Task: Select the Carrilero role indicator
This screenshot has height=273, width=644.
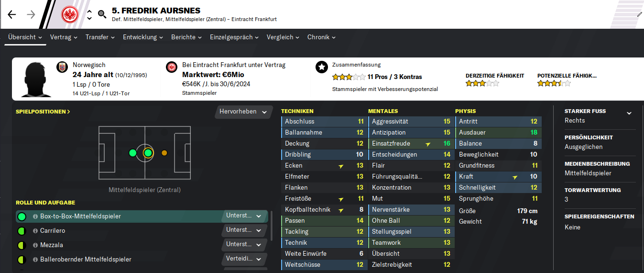Action: pyautogui.click(x=22, y=231)
